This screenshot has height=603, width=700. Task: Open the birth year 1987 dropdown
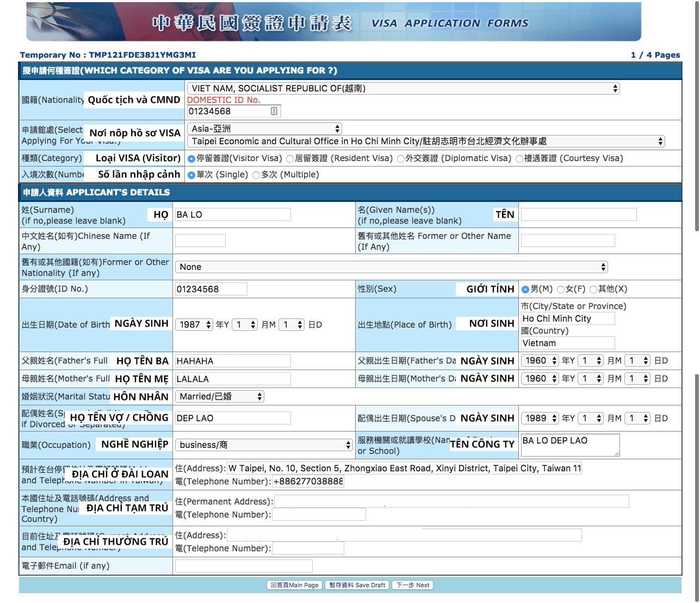click(194, 324)
